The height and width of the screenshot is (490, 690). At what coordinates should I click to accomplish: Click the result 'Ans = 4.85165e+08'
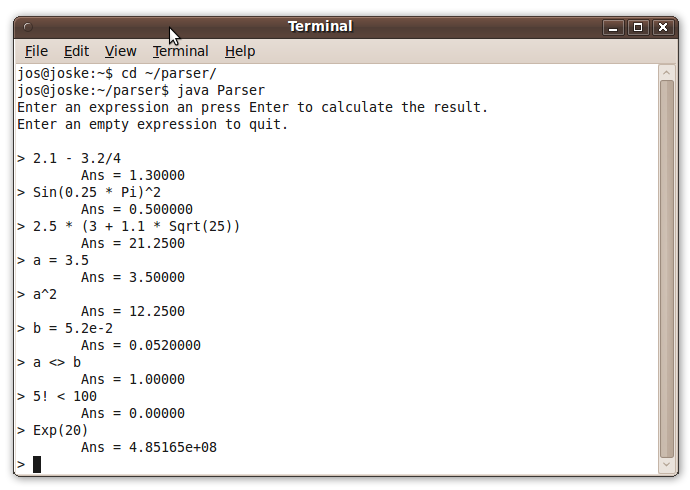pos(149,447)
